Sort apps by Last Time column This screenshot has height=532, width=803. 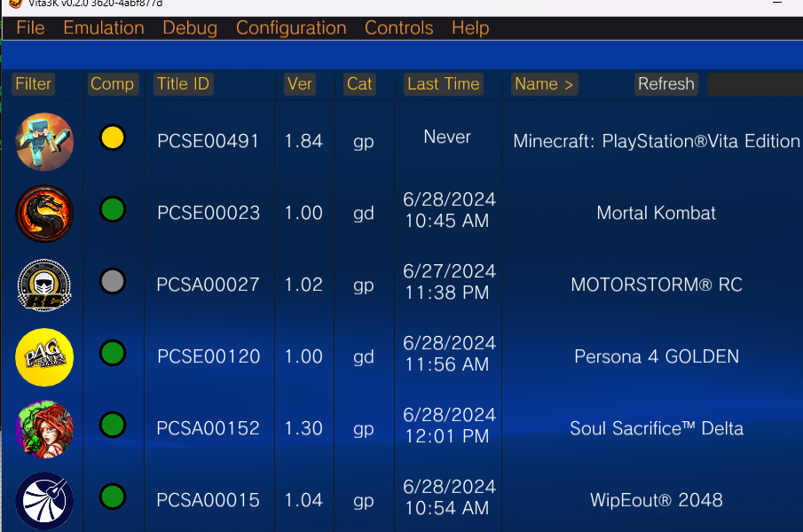444,84
